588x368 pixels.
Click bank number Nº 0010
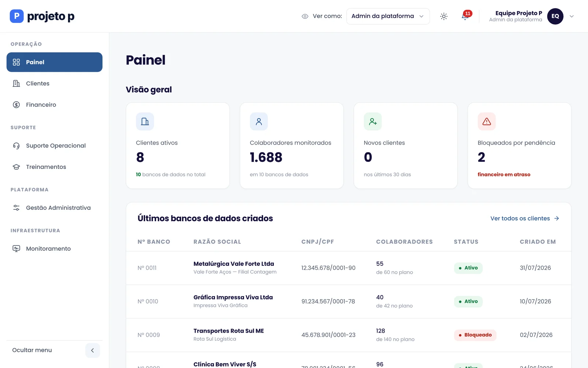(148, 301)
